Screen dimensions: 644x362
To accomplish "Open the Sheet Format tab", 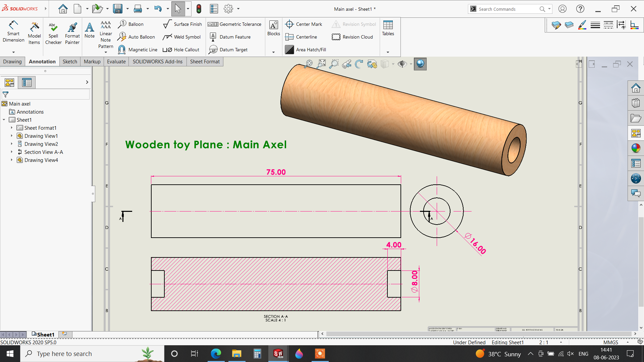I will 205,62.
